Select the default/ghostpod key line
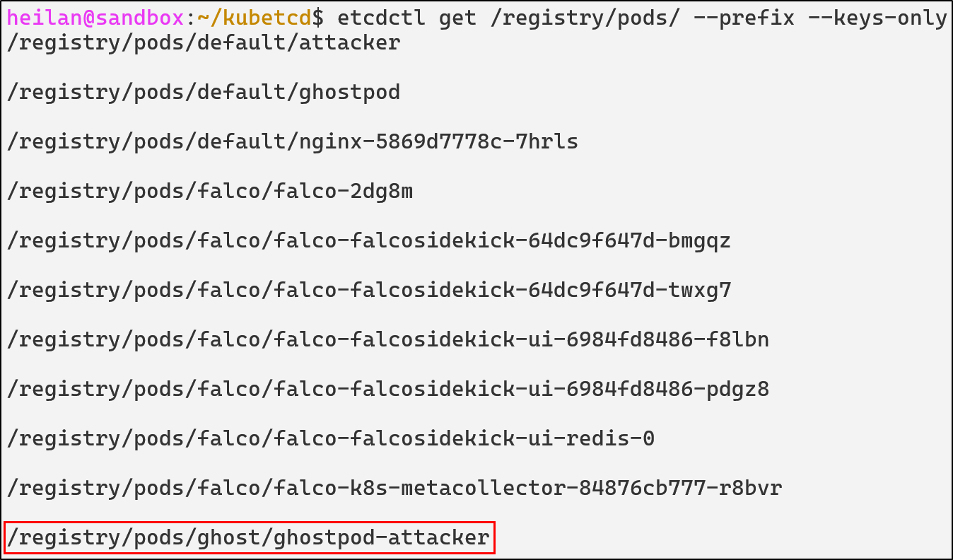953x560 pixels. point(204,93)
